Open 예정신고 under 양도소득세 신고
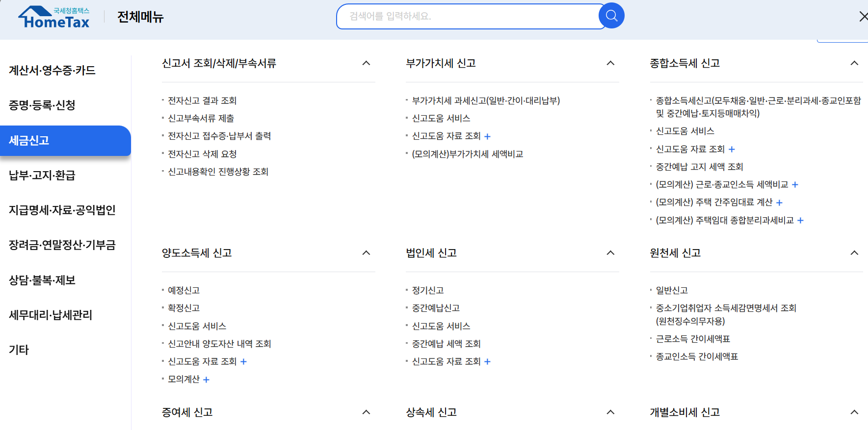868x430 pixels. [184, 290]
